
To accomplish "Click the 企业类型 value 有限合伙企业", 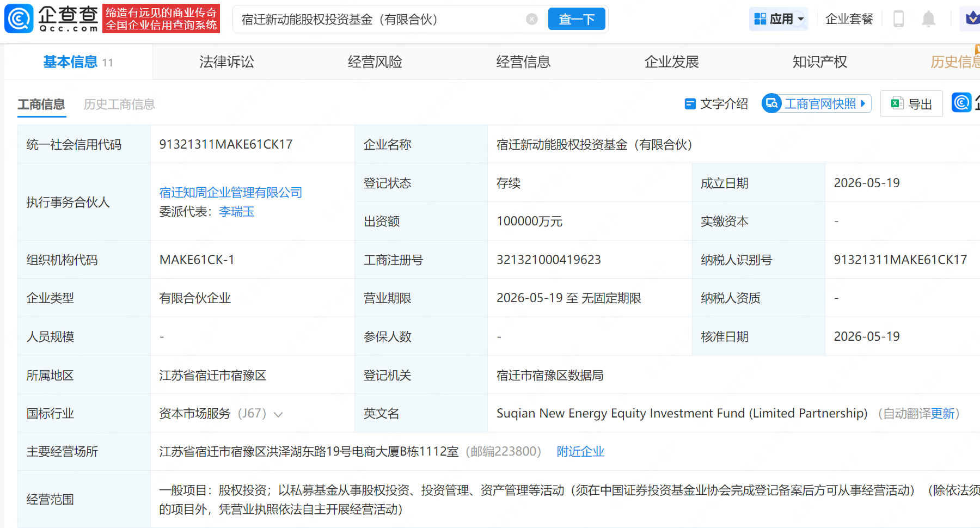I will (x=195, y=298).
